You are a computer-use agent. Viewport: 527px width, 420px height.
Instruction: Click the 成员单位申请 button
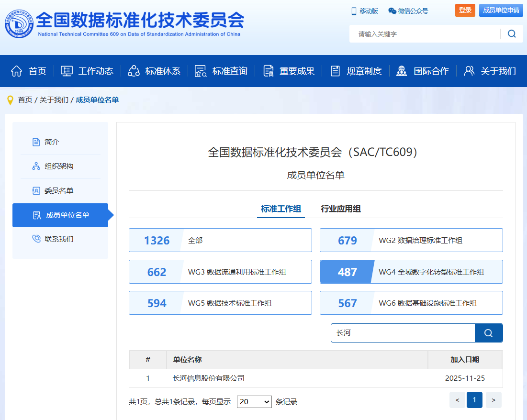501,11
